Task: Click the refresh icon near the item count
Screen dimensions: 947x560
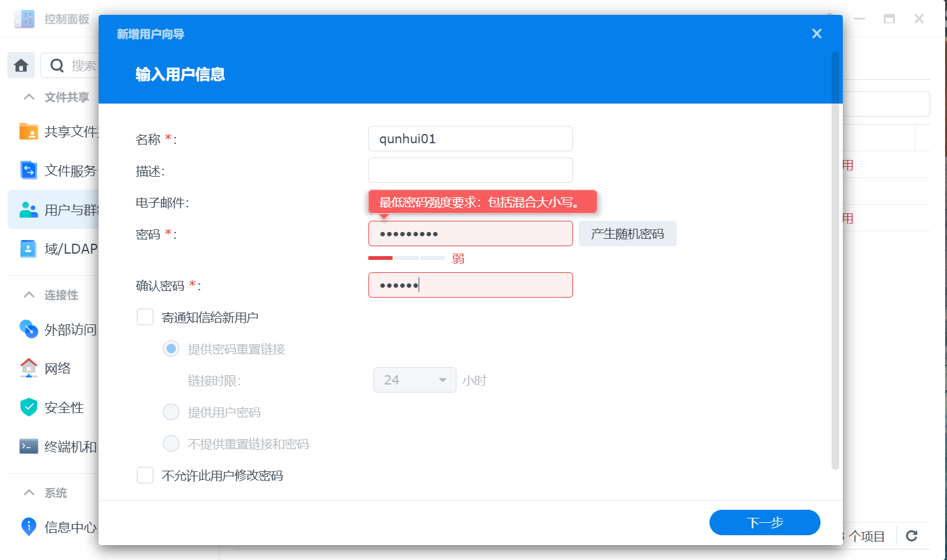Action: click(x=912, y=536)
